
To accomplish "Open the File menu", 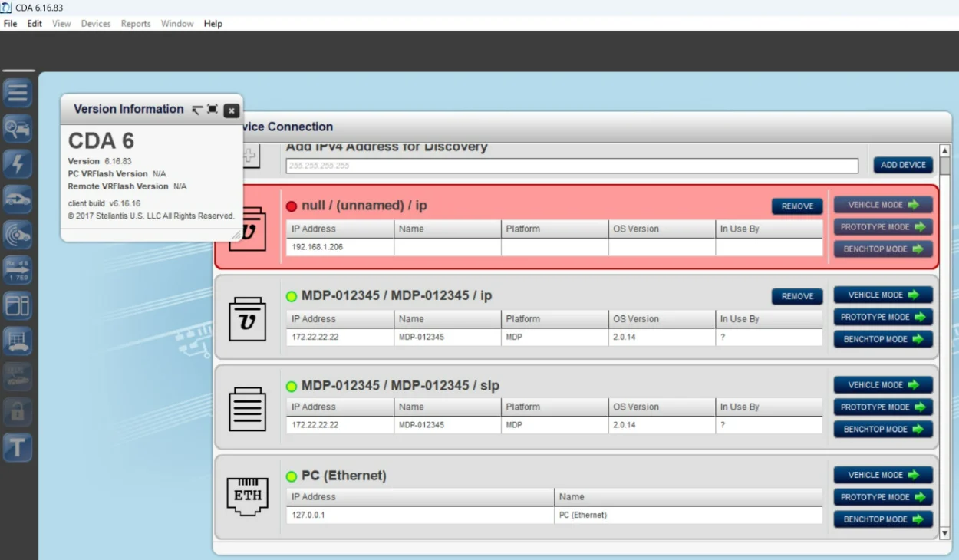I will coord(10,24).
